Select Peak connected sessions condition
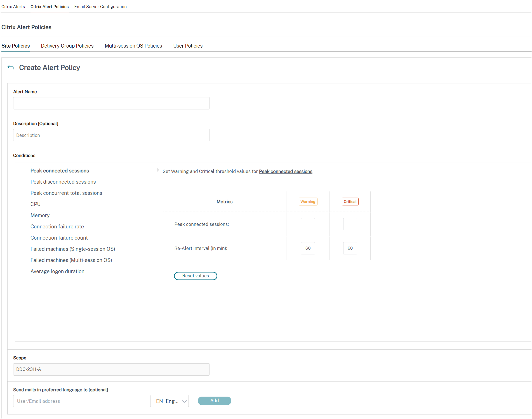Screen dimensions: 532x419 (60, 171)
